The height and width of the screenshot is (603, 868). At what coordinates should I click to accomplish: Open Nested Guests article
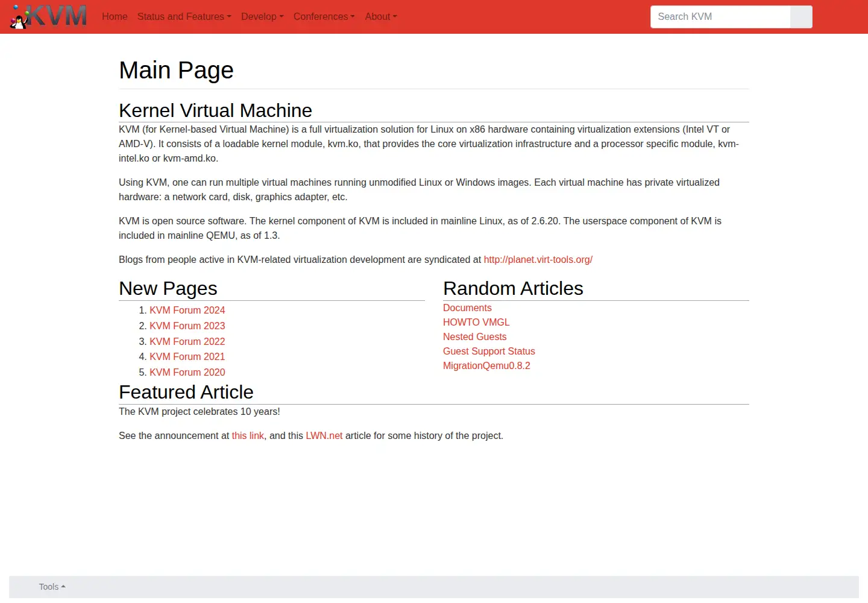[474, 337]
